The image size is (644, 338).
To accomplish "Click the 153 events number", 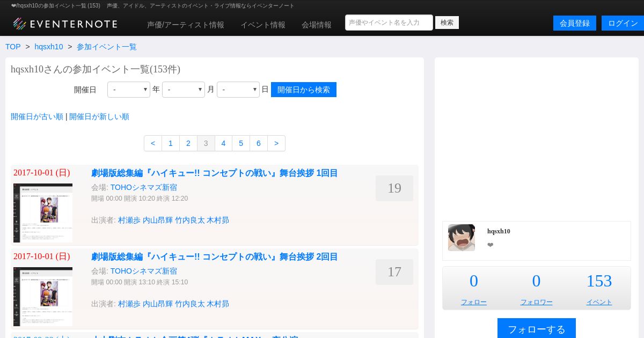I will (599, 281).
